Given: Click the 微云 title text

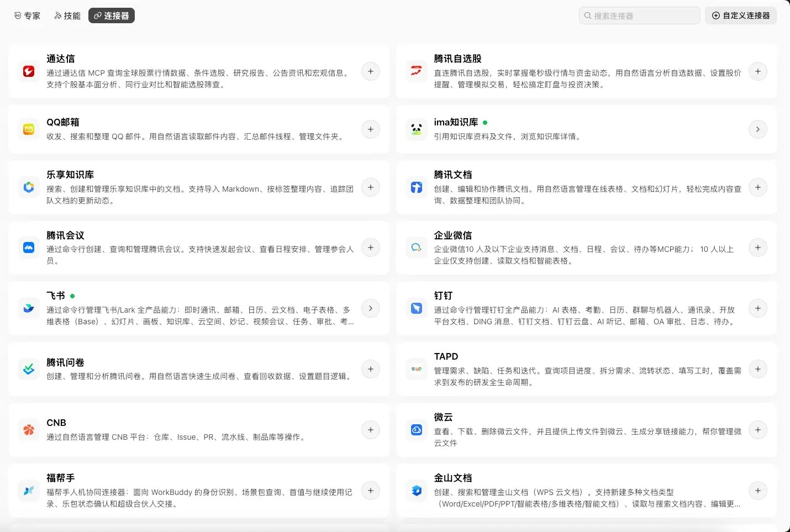Looking at the screenshot, I should (x=443, y=417).
